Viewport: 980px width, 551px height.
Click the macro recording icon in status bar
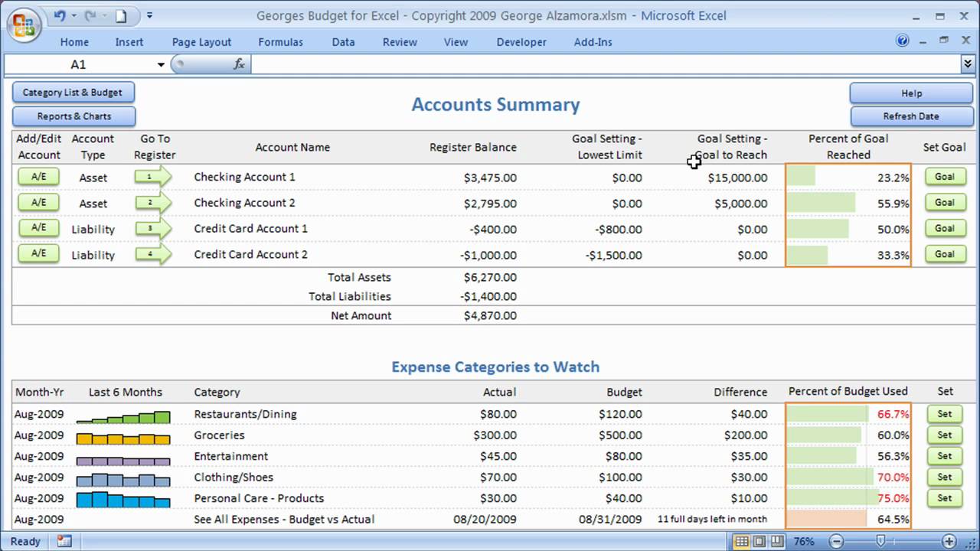coord(64,541)
